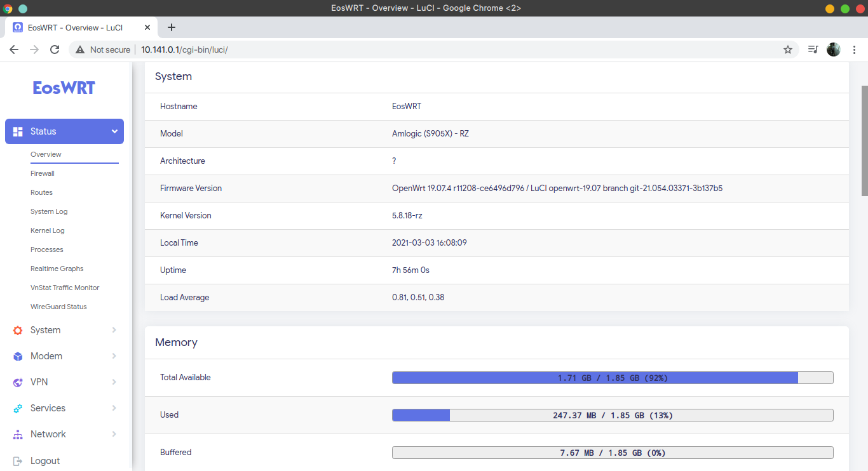Click the Local Time value 2021-03-03 16:08:09
Screen dimensions: 868x471
point(430,242)
